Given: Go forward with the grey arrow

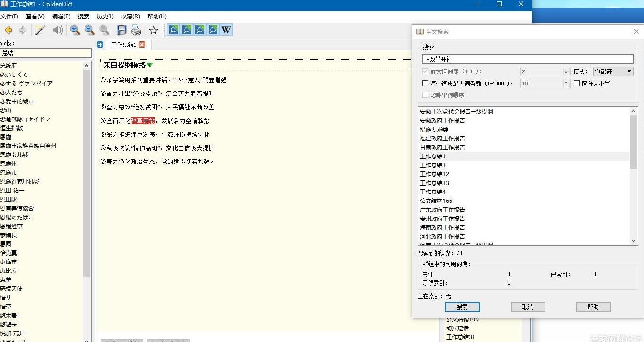Looking at the screenshot, I should 23,31.
